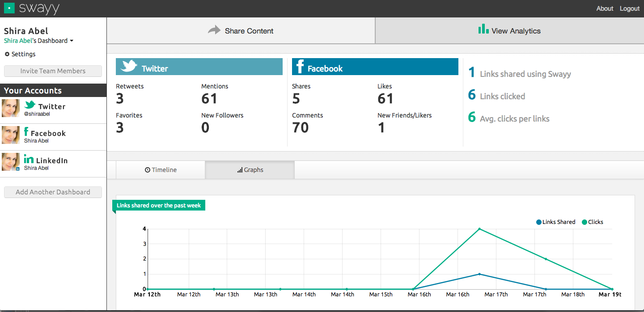Click the green Links shared over the past week badge
644x312 pixels.
click(159, 205)
